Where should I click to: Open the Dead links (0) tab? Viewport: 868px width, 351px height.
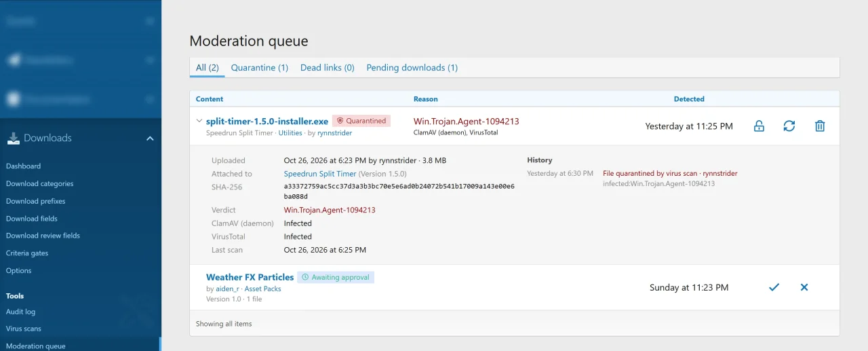pos(328,68)
